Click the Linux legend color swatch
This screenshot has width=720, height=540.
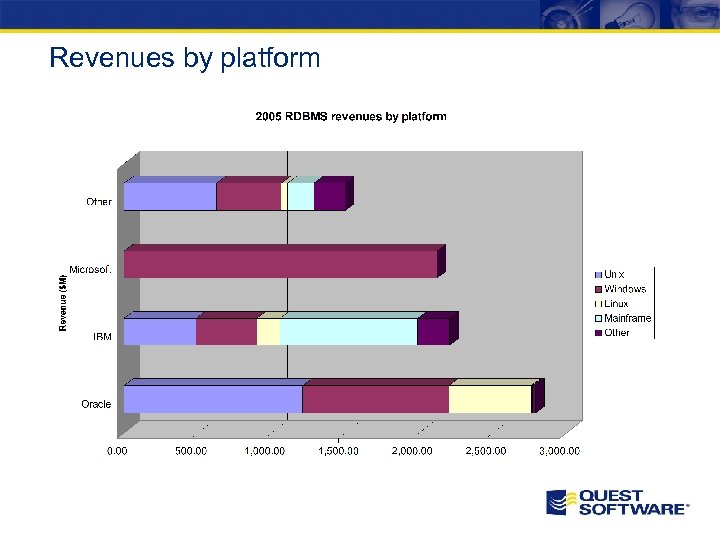(598, 304)
